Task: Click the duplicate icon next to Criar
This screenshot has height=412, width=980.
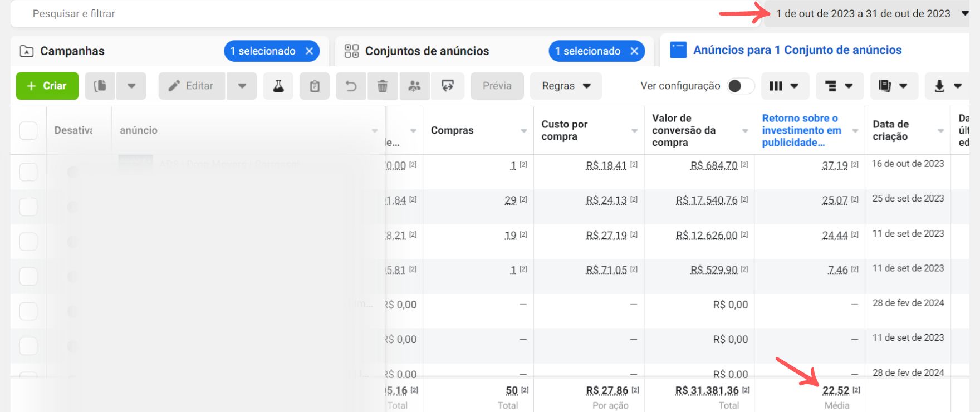Action: pos(100,86)
